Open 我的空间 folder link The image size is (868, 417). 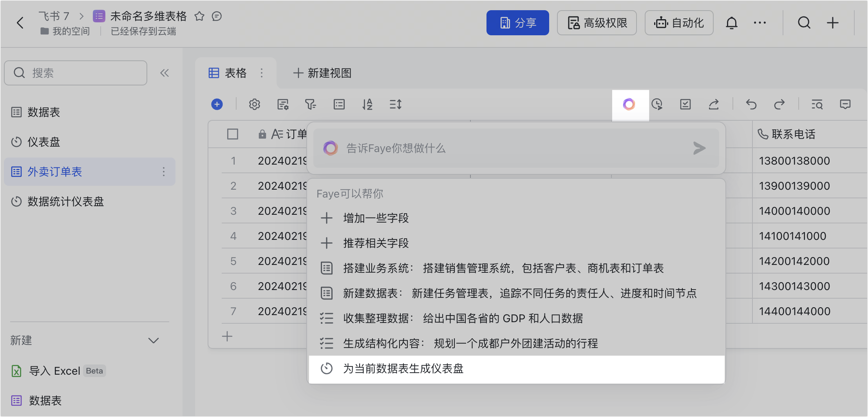(65, 31)
